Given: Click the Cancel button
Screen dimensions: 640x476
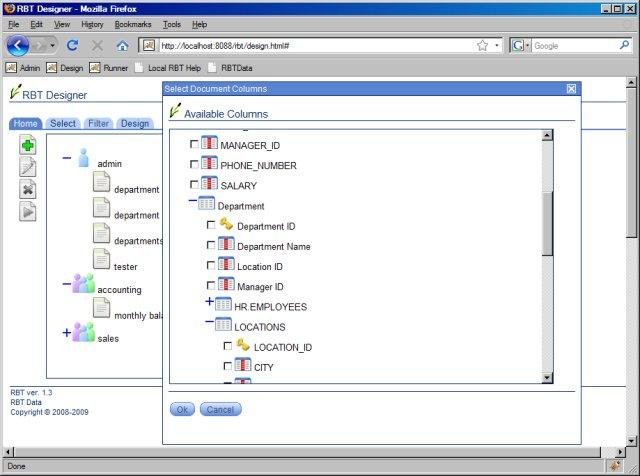Looking at the screenshot, I should (220, 409).
